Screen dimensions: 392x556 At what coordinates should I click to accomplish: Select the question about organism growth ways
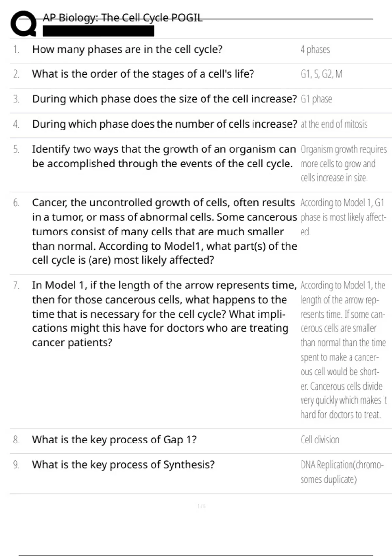(164, 156)
